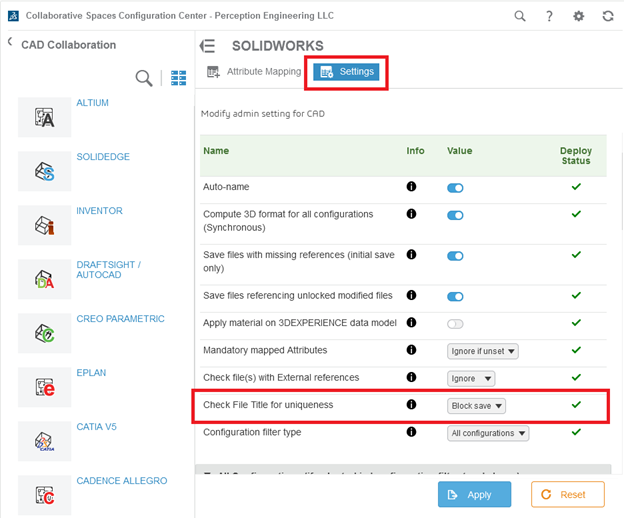Open the Block save dropdown for File Title
This screenshot has height=518, width=624.
(x=476, y=406)
